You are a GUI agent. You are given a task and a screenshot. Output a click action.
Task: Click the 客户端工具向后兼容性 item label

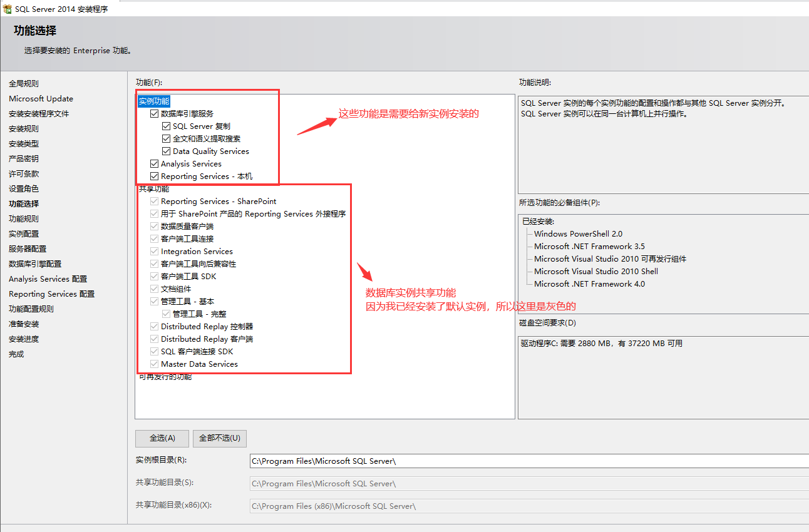tap(198, 264)
